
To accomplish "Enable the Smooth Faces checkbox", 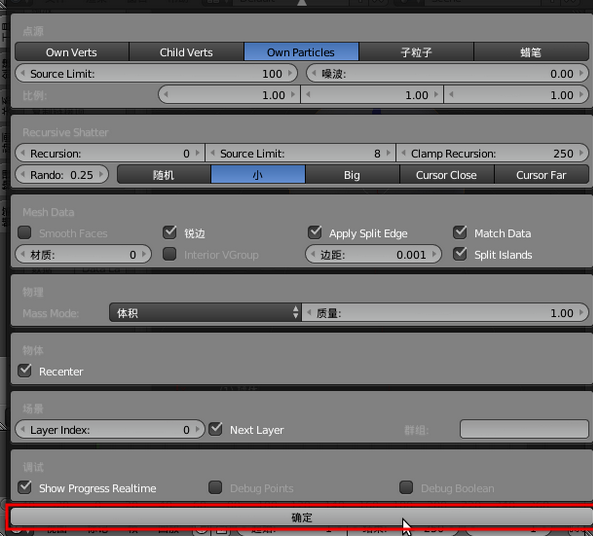I will (25, 233).
